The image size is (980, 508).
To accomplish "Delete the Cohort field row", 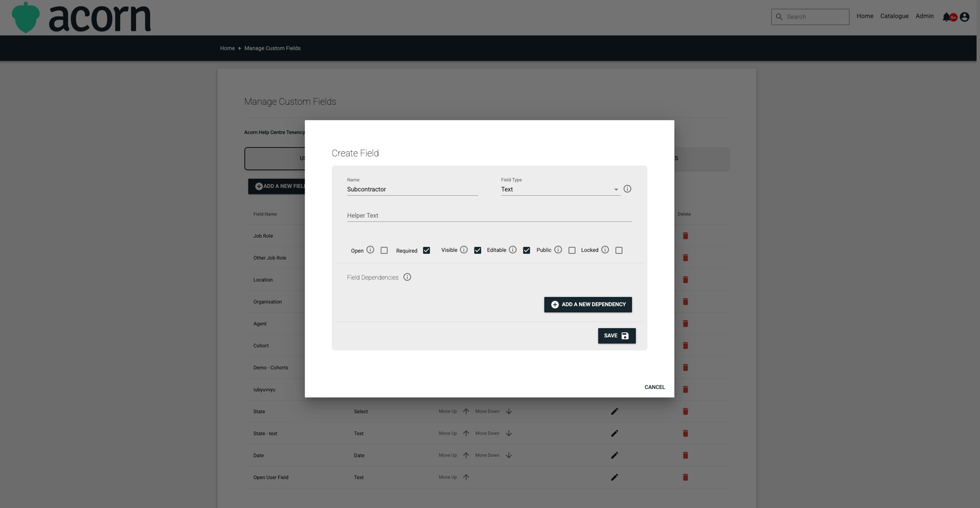I will [686, 345].
